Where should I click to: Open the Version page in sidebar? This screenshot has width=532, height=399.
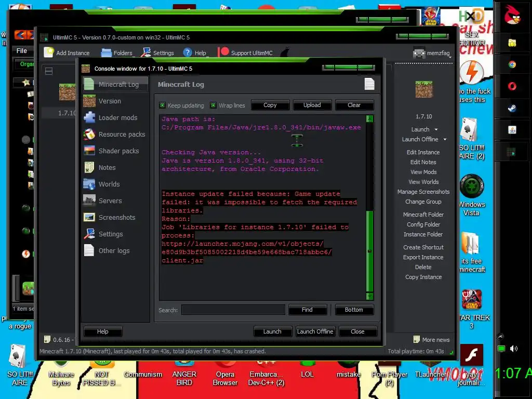click(115, 101)
